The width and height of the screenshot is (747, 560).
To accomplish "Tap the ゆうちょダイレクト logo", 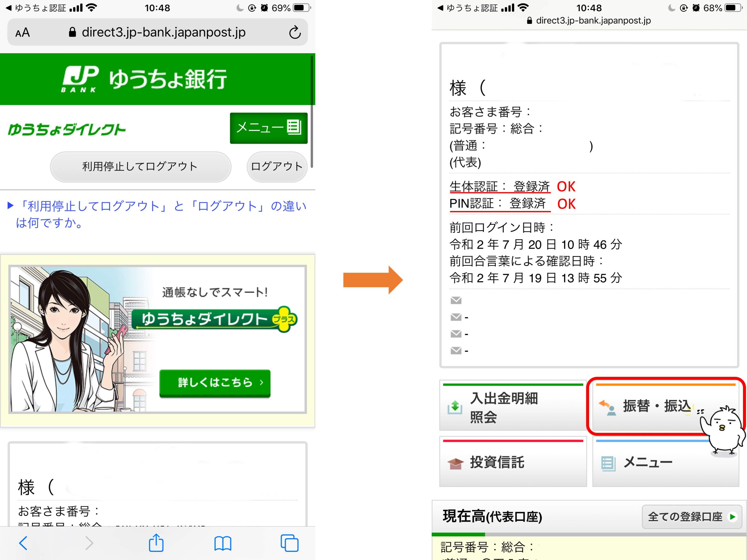I will [67, 130].
